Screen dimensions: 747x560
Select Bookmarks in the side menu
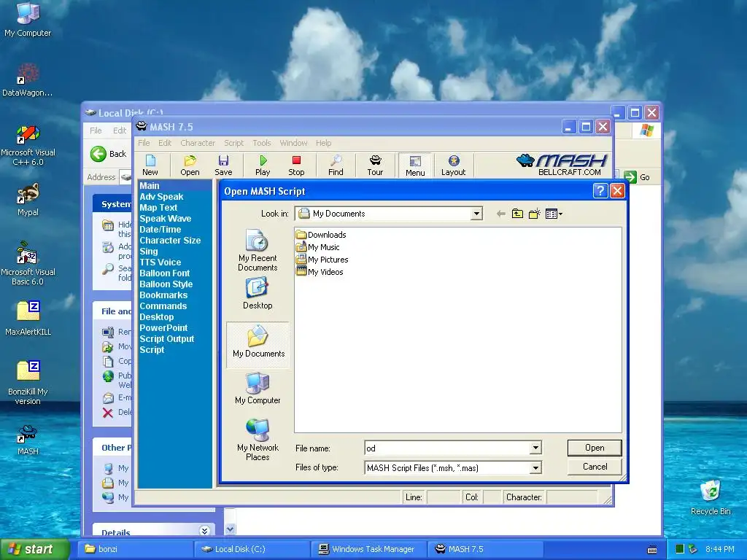[163, 295]
